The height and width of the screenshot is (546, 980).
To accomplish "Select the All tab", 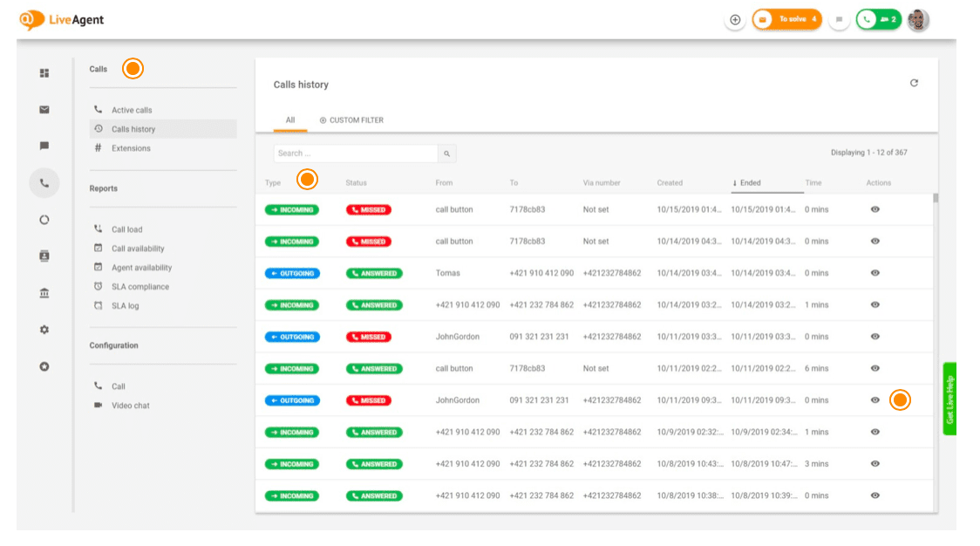I will pos(290,120).
